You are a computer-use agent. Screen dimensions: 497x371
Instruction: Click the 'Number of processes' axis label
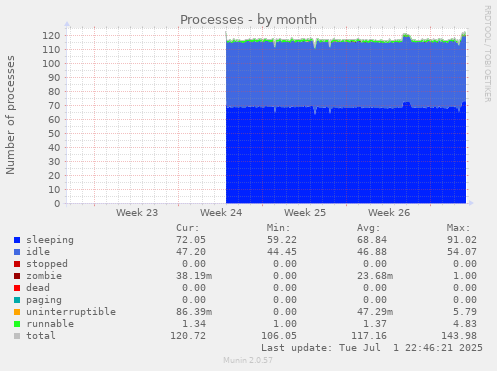tap(10, 115)
